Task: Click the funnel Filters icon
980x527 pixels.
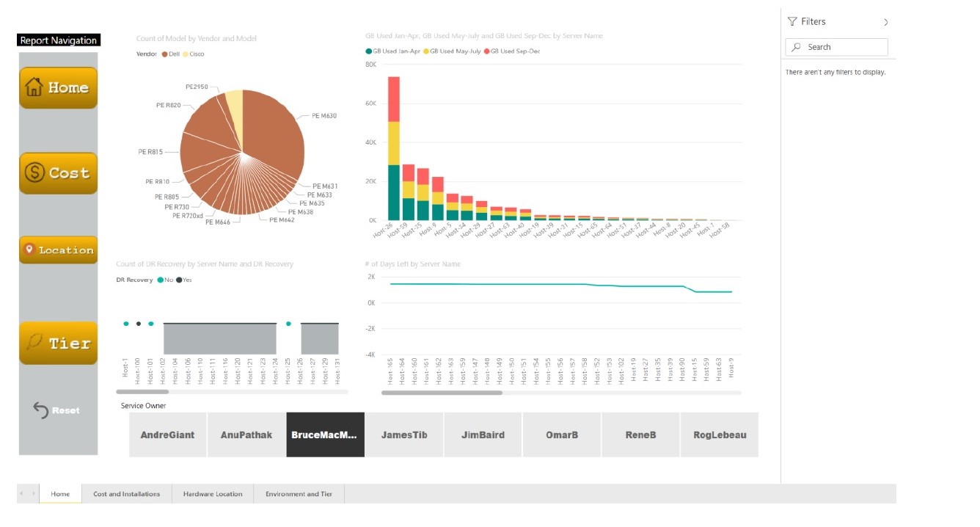Action: [x=792, y=22]
